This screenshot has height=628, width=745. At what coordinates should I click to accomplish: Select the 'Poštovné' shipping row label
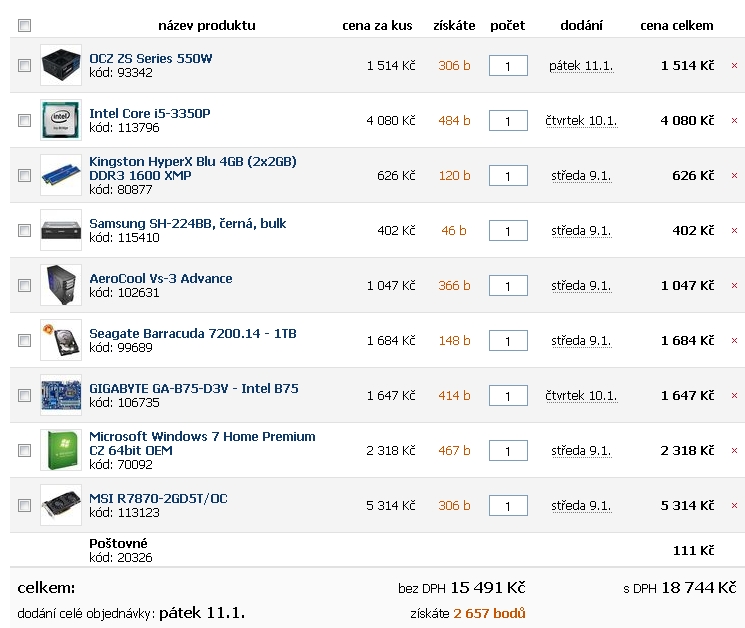tap(118, 543)
